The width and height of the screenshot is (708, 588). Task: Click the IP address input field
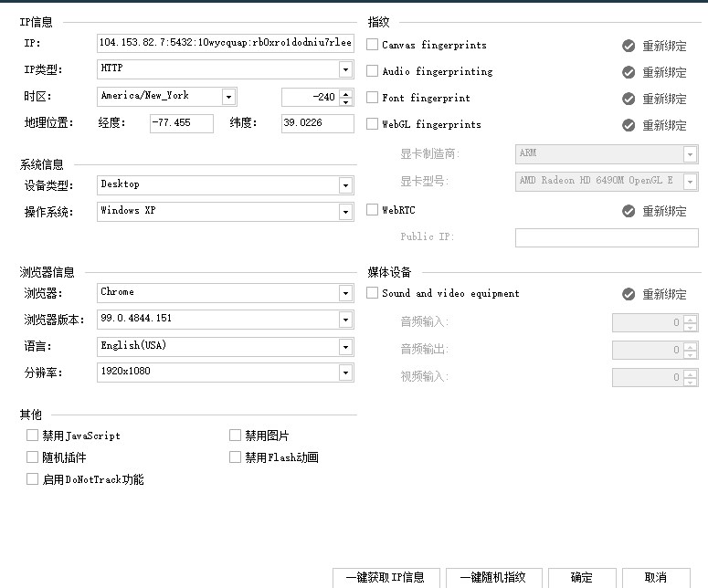point(226,43)
